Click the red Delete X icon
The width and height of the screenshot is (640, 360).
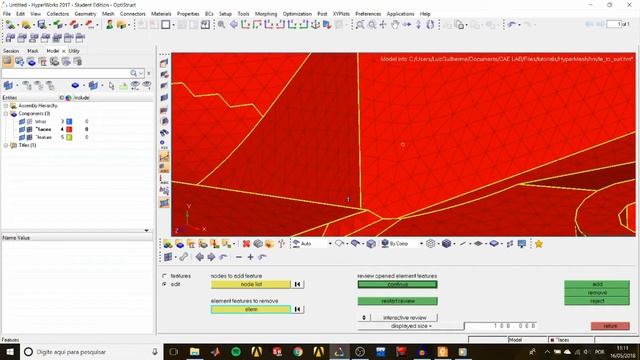[x=246, y=244]
